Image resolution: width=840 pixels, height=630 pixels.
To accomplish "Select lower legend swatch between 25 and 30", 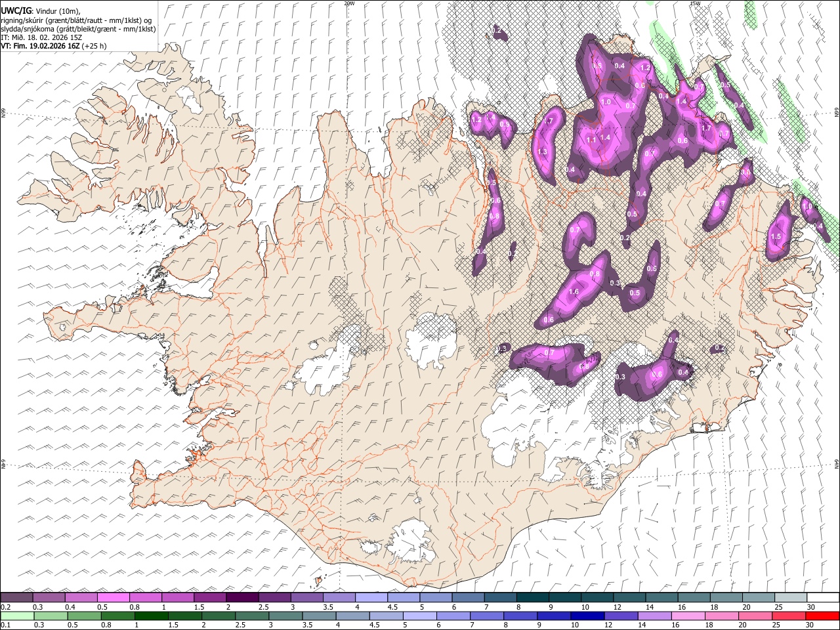I will click(x=788, y=616).
